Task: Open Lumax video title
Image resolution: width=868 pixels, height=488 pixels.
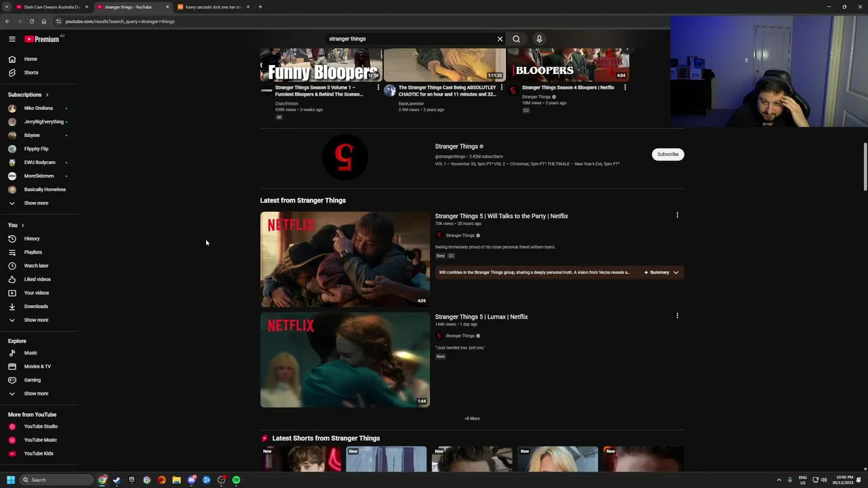Action: 481,317
